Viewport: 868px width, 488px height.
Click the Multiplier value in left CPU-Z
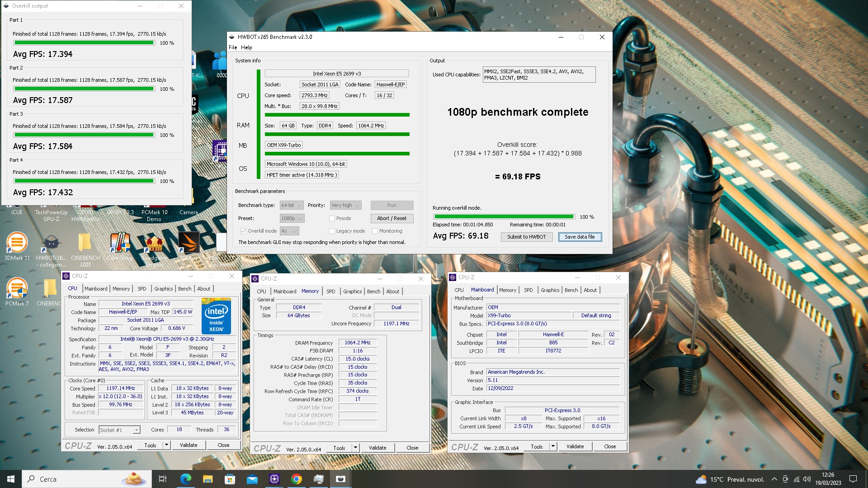click(121, 397)
